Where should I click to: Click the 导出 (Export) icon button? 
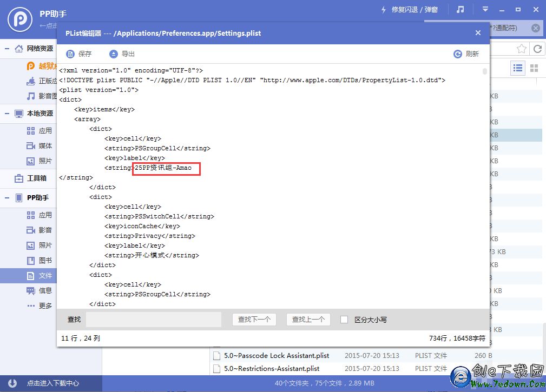113,54
